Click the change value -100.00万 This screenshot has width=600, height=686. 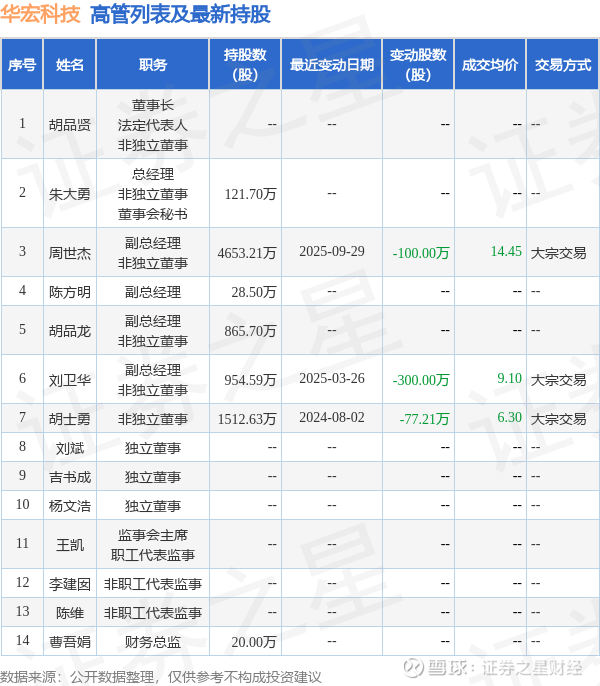pyautogui.click(x=421, y=253)
